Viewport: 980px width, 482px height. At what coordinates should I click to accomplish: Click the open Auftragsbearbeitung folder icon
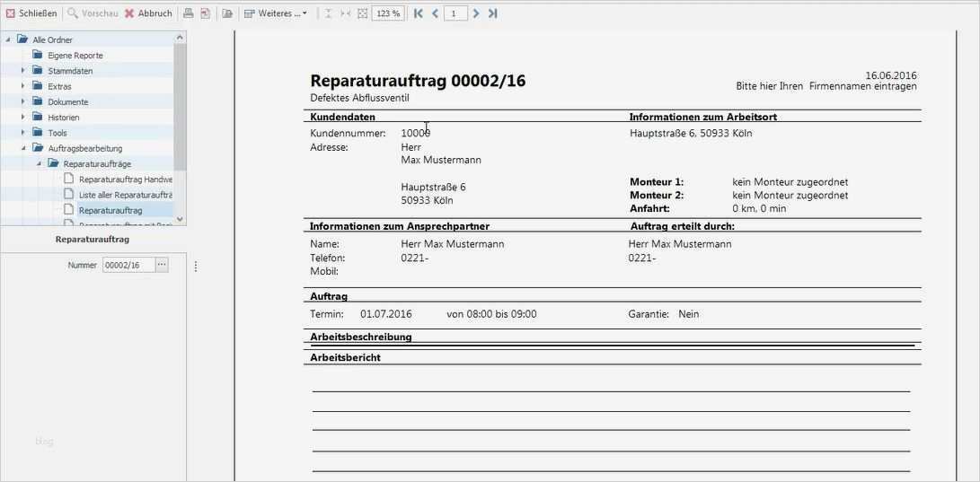pyautogui.click(x=38, y=148)
